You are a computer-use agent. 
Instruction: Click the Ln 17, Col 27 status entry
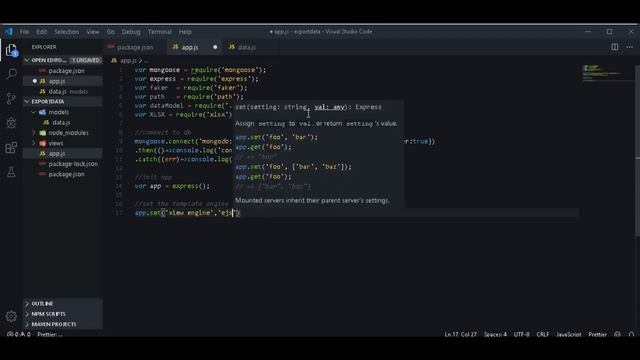pos(460,334)
